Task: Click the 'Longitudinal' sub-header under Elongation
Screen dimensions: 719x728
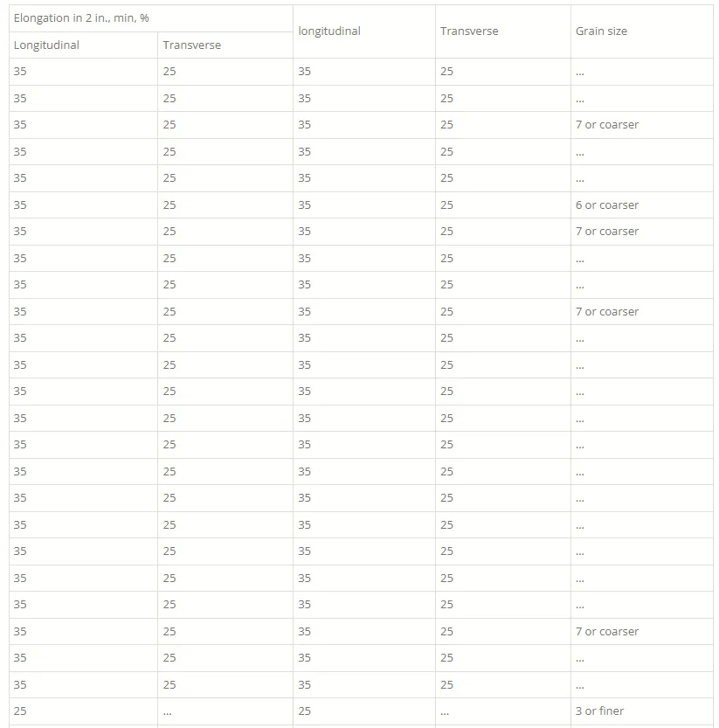Action: click(46, 45)
